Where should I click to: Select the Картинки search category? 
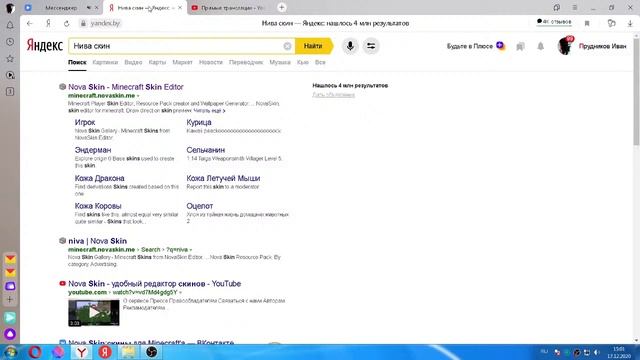tap(105, 62)
